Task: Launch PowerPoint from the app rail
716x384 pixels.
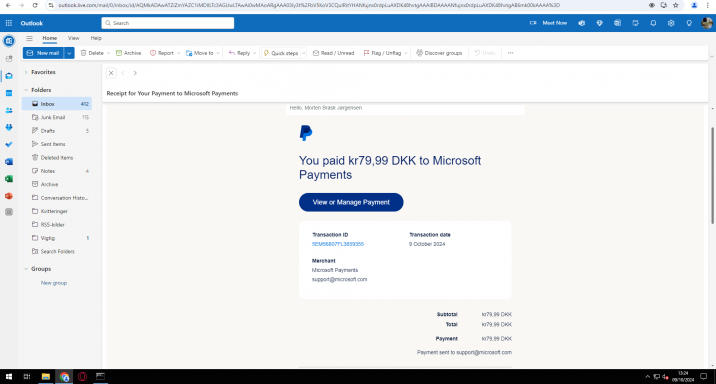Action: tap(9, 196)
